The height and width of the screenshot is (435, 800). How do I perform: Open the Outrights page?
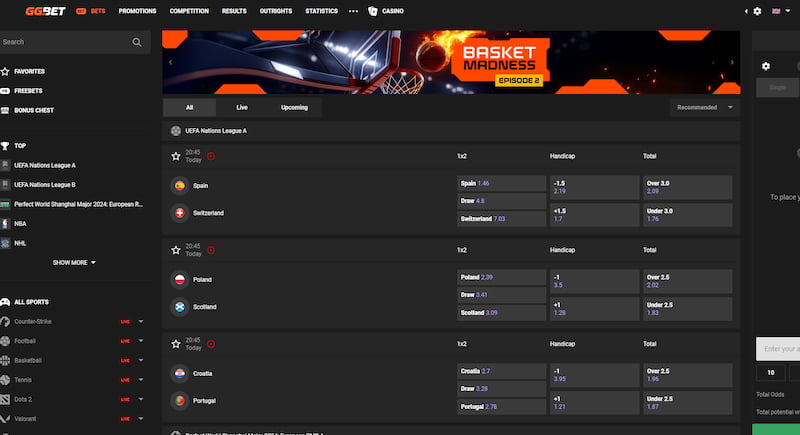click(276, 11)
